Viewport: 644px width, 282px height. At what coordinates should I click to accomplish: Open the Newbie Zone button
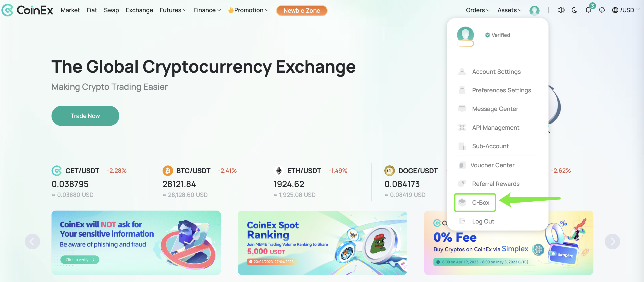[302, 11]
